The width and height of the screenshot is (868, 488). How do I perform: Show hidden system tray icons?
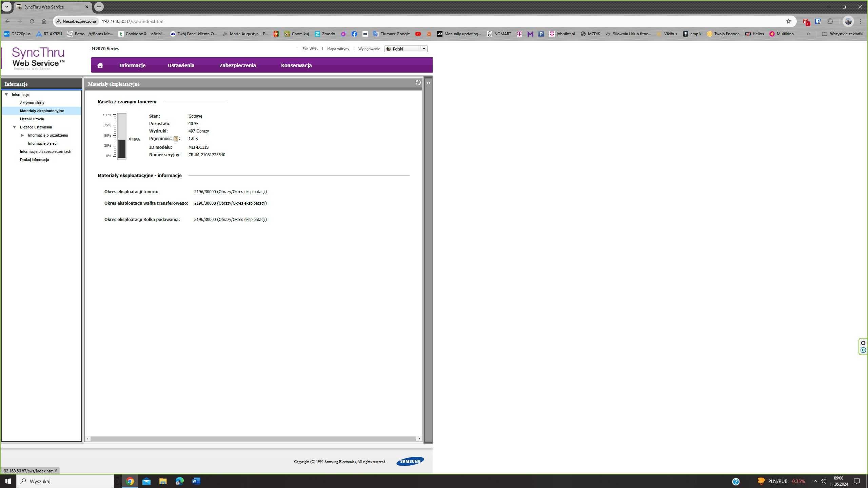pos(815,481)
